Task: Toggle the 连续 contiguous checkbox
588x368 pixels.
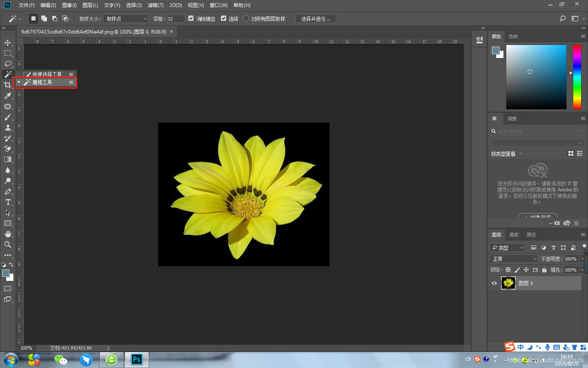Action: [x=223, y=18]
